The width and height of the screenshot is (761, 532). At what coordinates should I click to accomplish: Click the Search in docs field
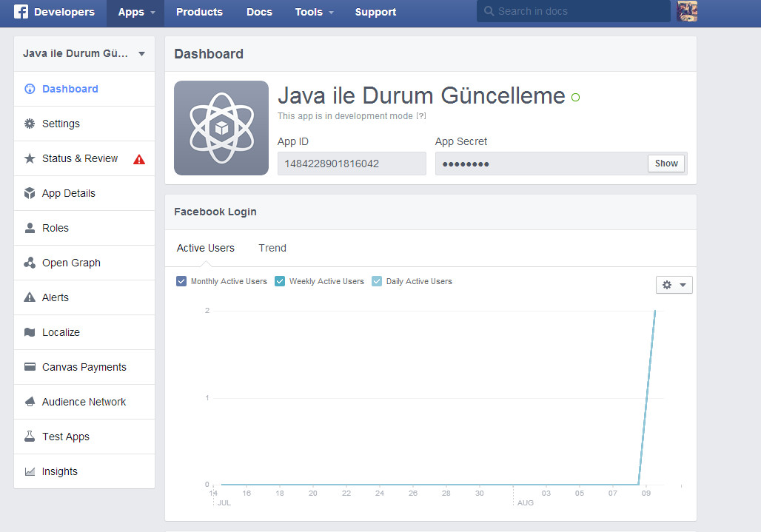click(573, 11)
